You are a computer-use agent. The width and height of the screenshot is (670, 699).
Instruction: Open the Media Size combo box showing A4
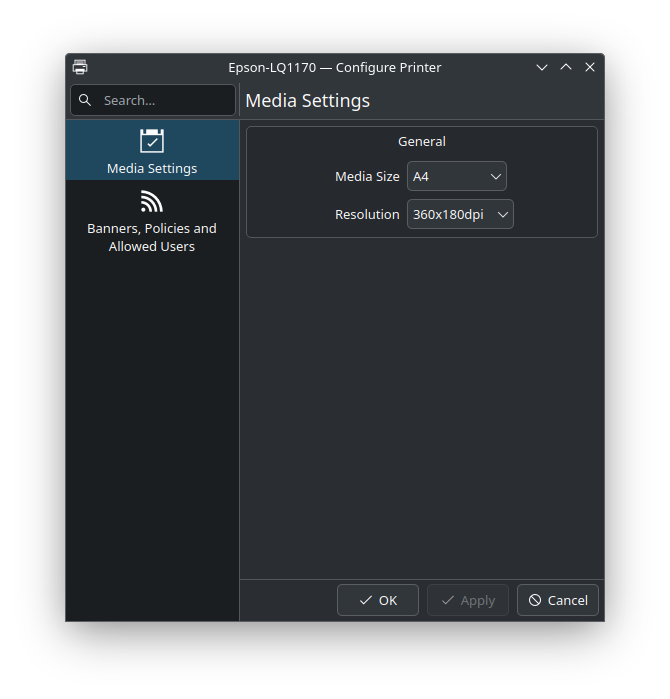456,176
